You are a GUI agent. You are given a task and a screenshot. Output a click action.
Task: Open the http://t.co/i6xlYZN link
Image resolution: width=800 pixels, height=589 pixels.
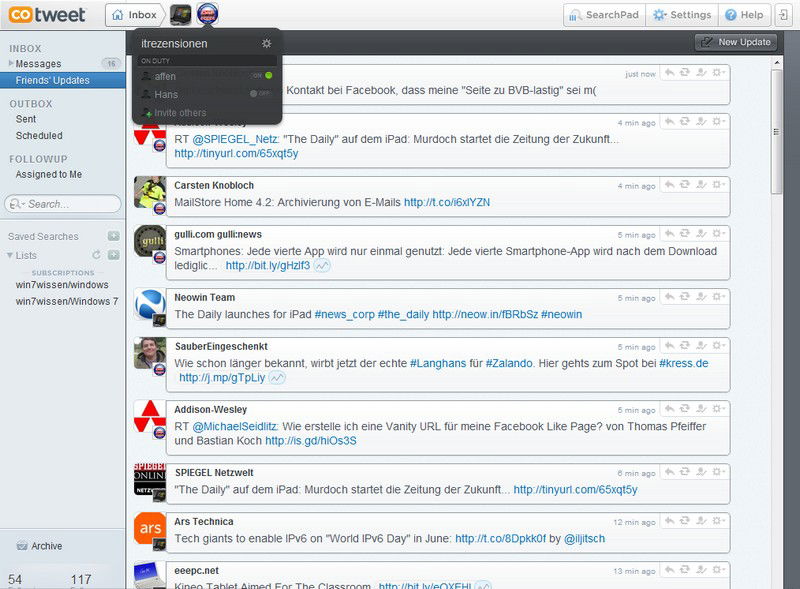(447, 202)
